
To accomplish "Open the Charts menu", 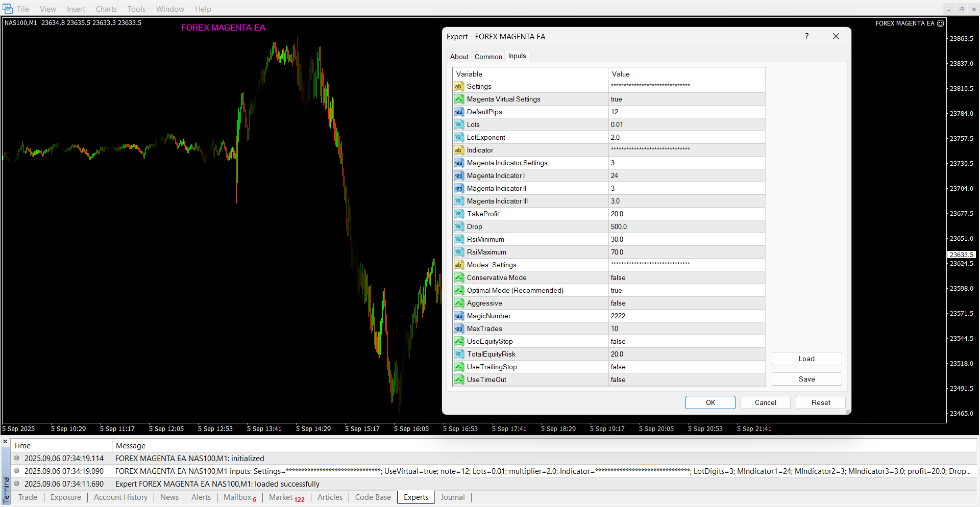I will [106, 9].
